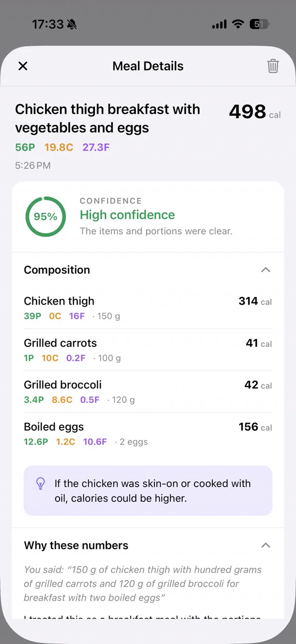Tap the quoted You said text
Viewport: 296px width, 644px height.
pos(143,584)
